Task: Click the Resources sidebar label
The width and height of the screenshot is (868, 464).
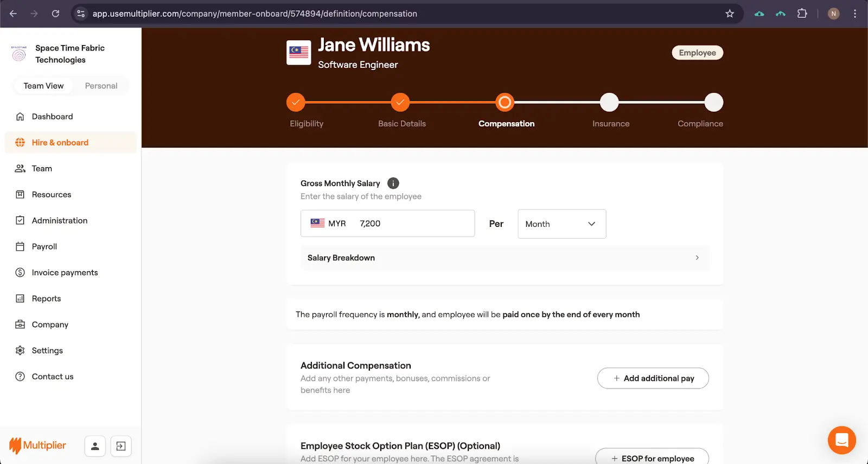Action: click(x=52, y=195)
